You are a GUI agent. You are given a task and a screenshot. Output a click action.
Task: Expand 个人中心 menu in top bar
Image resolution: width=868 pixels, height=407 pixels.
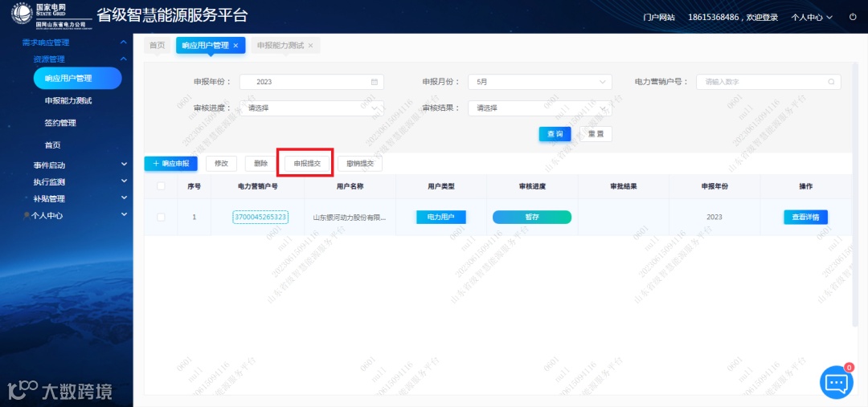click(x=812, y=17)
